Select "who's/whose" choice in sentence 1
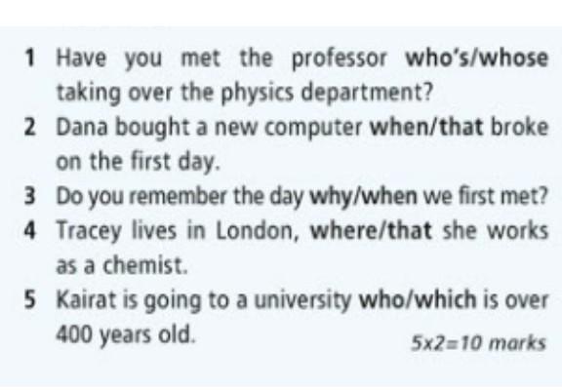Screen dimensions: 562x392 477,59
